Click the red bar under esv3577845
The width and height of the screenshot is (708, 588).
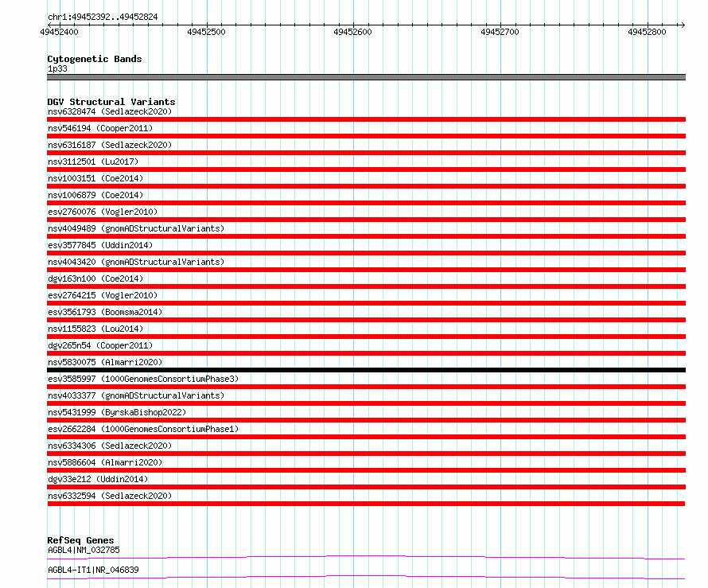366,253
